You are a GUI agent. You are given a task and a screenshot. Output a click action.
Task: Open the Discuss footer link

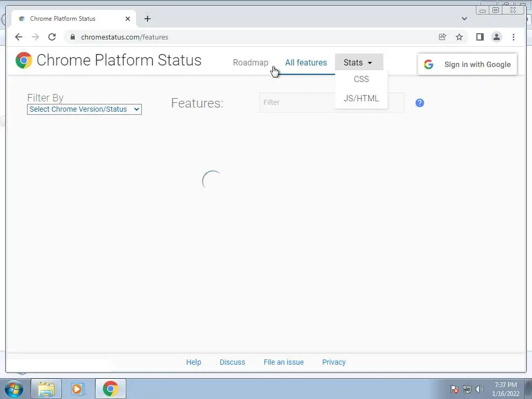click(232, 362)
